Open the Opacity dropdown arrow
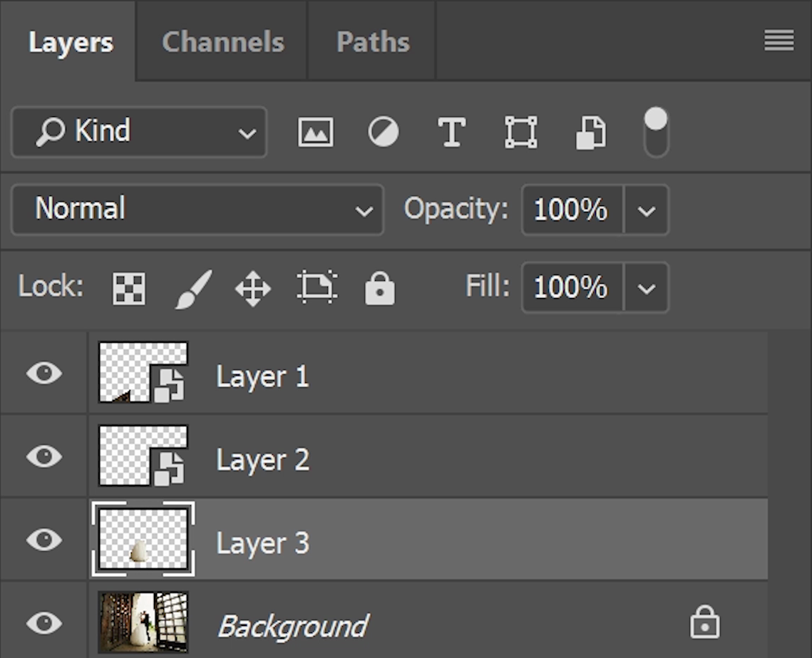The height and width of the screenshot is (658, 812). click(x=646, y=210)
